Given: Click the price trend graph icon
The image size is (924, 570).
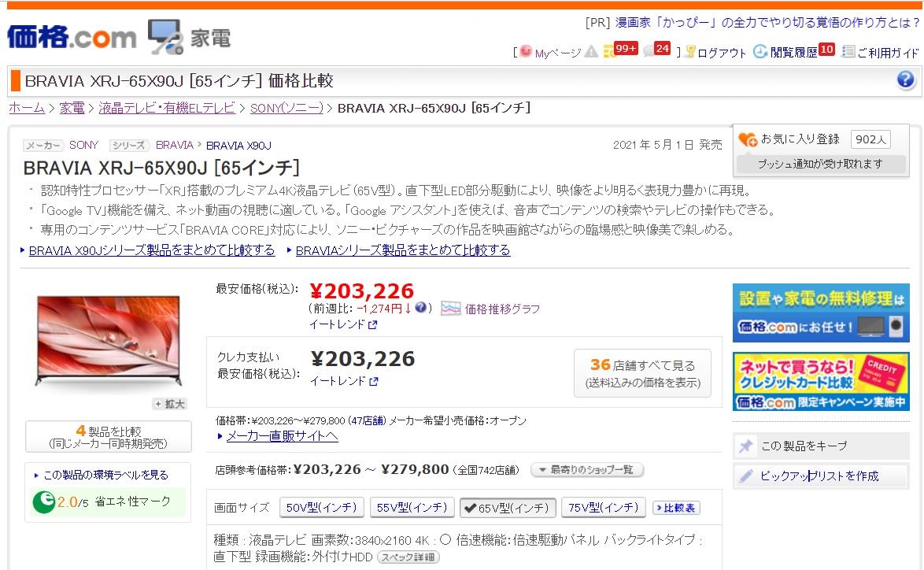Looking at the screenshot, I should [451, 309].
